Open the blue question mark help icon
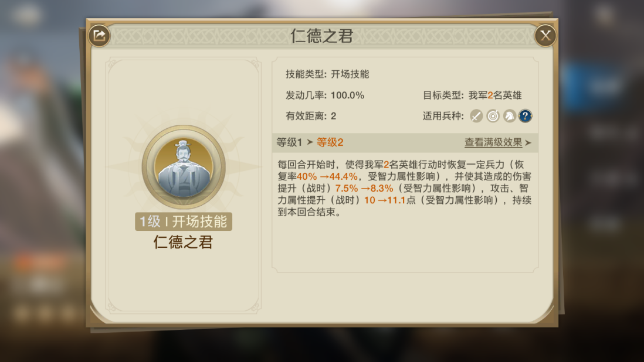 tap(526, 116)
